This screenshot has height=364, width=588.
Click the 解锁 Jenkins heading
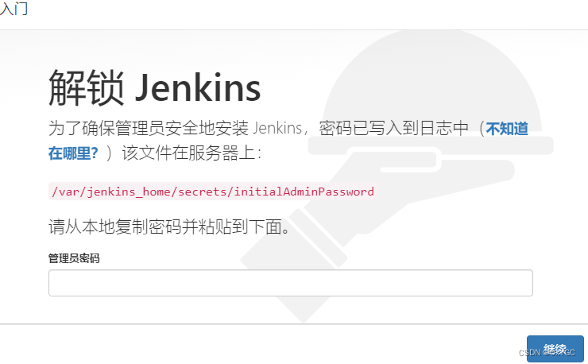154,87
